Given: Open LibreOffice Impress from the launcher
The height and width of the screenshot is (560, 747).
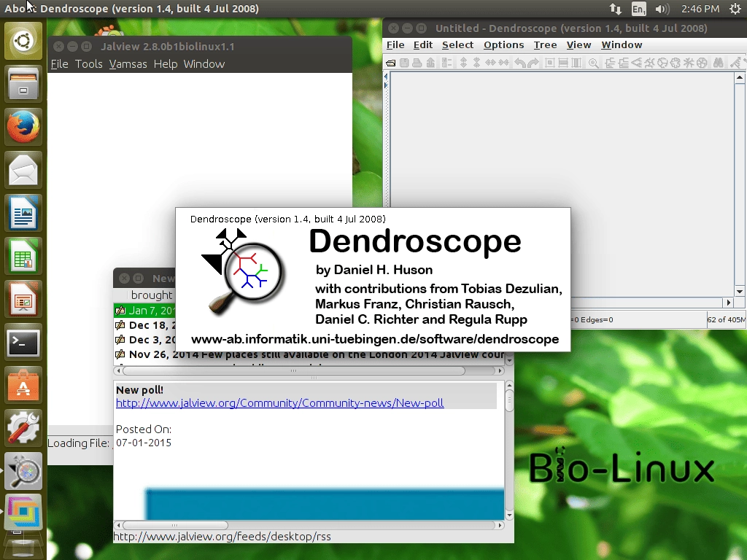Looking at the screenshot, I should coord(23,299).
